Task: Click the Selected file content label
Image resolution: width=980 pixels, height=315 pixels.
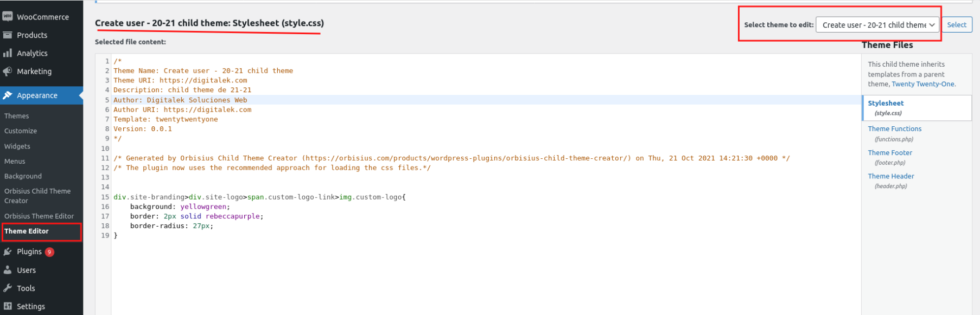Action: tap(130, 42)
